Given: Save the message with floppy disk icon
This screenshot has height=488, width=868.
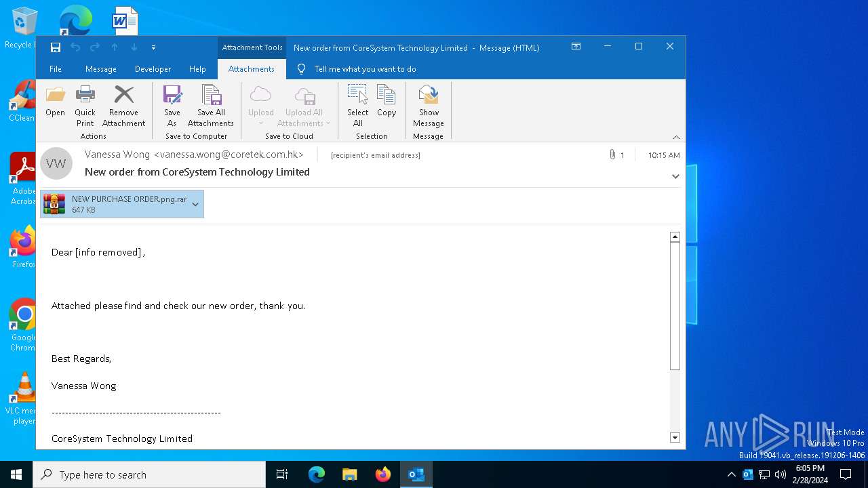Looking at the screenshot, I should [x=56, y=47].
